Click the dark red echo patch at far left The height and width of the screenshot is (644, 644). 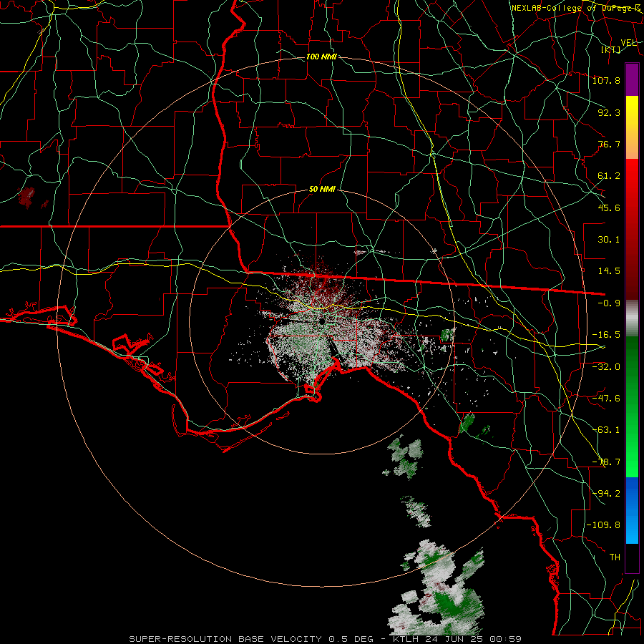pyautogui.click(x=27, y=197)
